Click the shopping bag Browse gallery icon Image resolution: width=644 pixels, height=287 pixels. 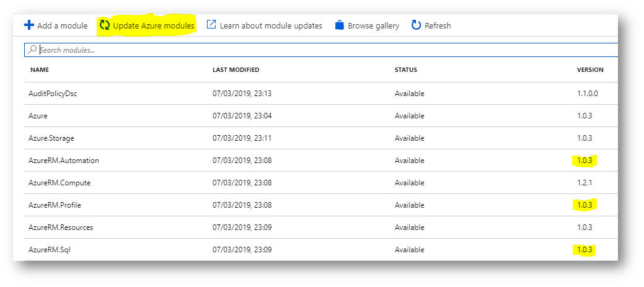339,25
